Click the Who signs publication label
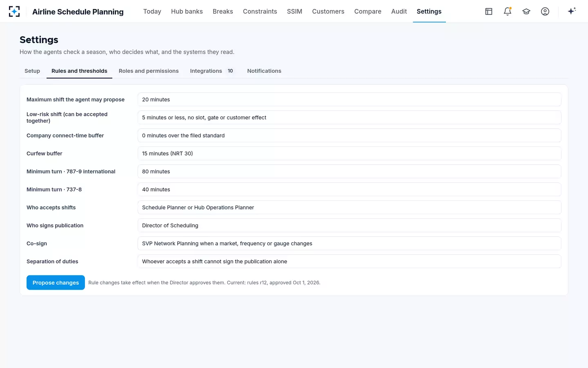The image size is (588, 368). pyautogui.click(x=55, y=225)
